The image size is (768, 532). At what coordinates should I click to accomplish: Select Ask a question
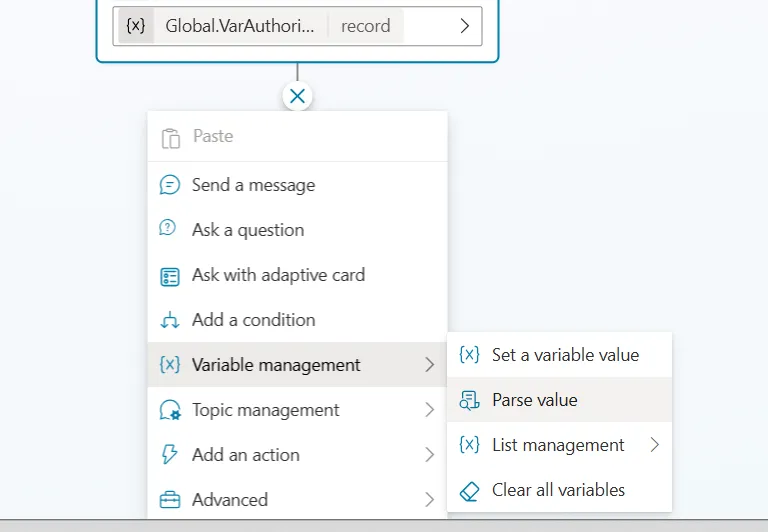tap(297, 230)
